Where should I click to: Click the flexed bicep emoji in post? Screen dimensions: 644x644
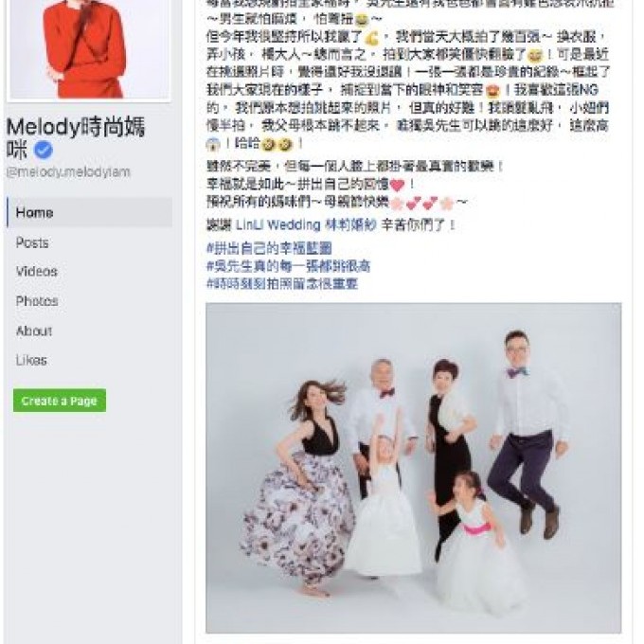pyautogui.click(x=371, y=38)
